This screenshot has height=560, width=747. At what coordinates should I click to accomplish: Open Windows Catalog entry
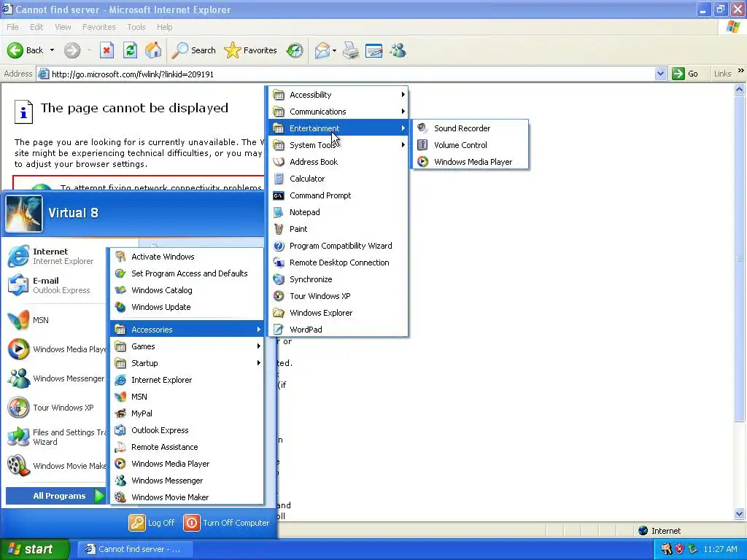pos(187,290)
